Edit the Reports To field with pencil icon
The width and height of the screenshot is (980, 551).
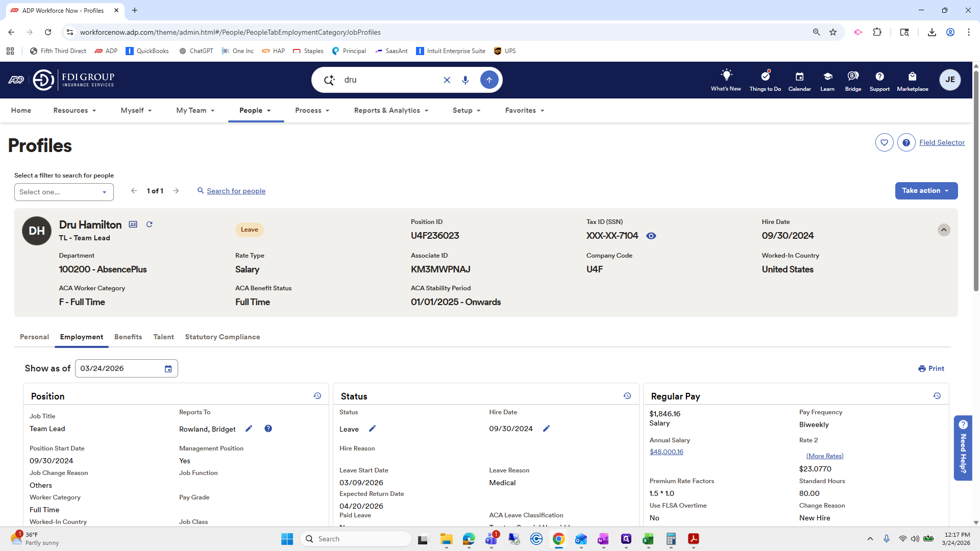(249, 429)
